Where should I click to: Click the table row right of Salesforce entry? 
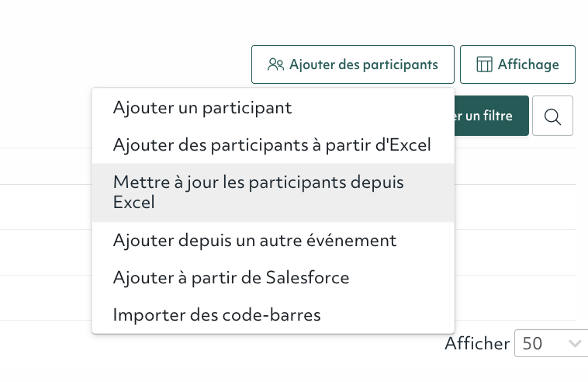point(516,297)
